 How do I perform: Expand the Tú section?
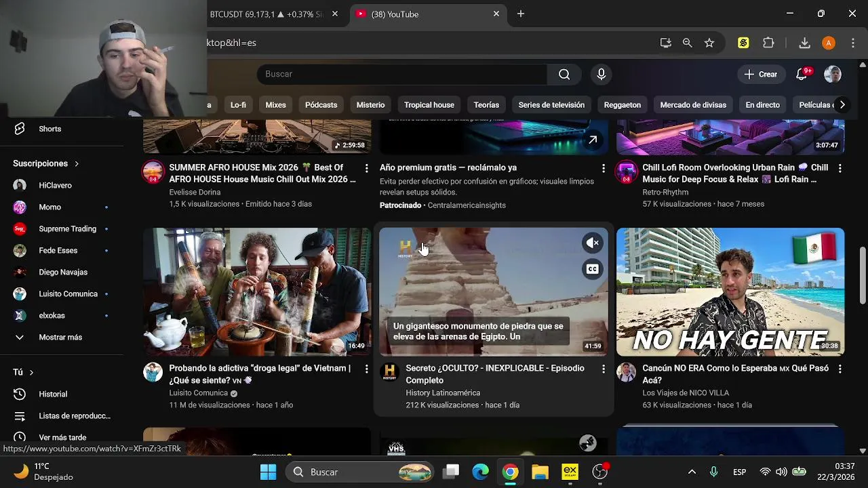(x=23, y=372)
